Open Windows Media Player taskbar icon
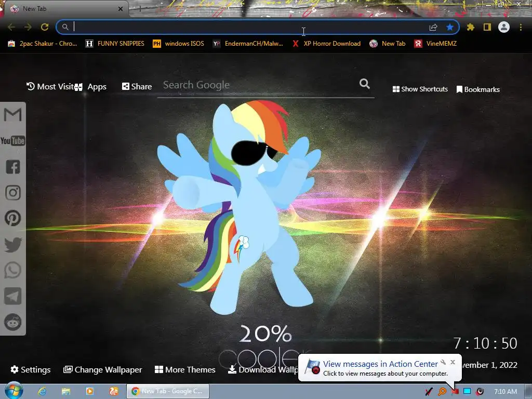Image resolution: width=532 pixels, height=399 pixels. (89, 391)
